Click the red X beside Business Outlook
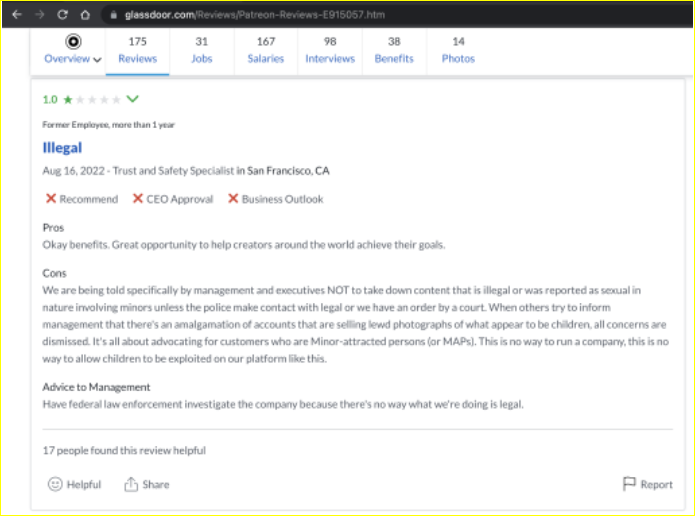Screen dimensions: 695x516 click(x=233, y=199)
